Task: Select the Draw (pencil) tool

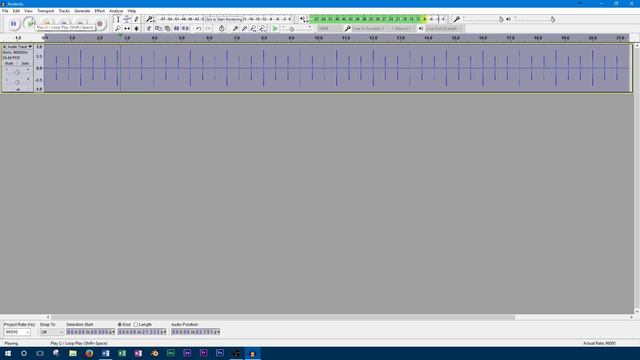Action: (136, 19)
